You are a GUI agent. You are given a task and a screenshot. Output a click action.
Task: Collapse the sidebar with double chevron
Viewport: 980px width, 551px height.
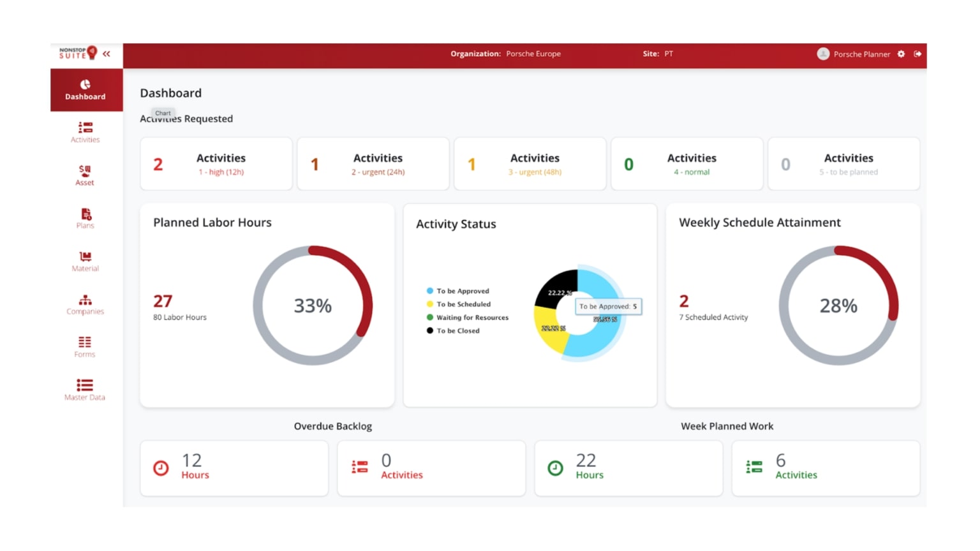[107, 54]
